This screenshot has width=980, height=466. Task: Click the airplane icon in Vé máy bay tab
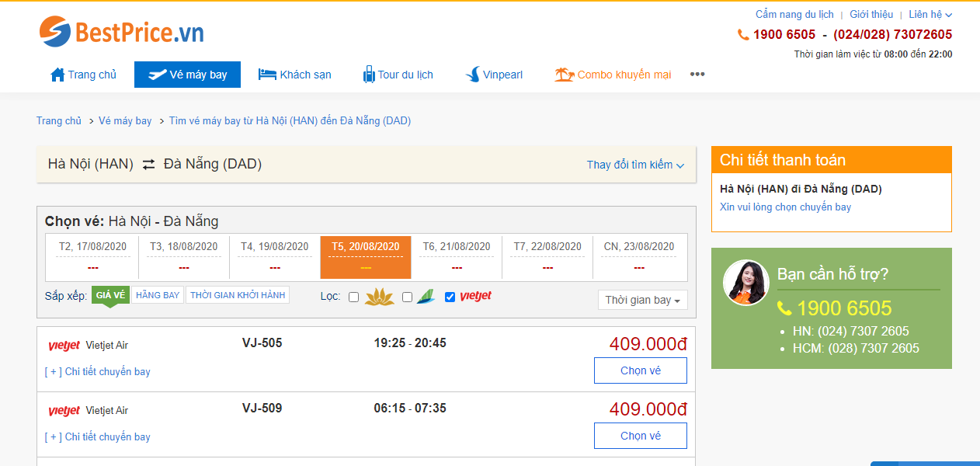click(x=157, y=75)
